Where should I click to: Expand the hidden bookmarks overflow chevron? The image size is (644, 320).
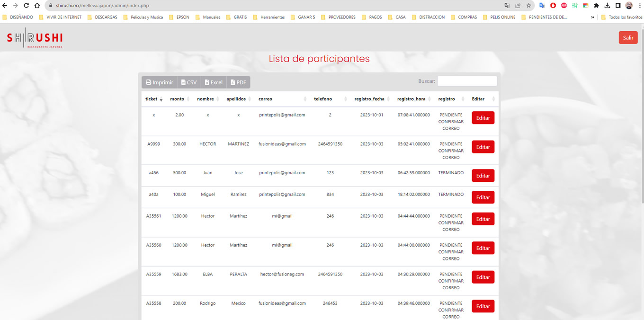[592, 17]
